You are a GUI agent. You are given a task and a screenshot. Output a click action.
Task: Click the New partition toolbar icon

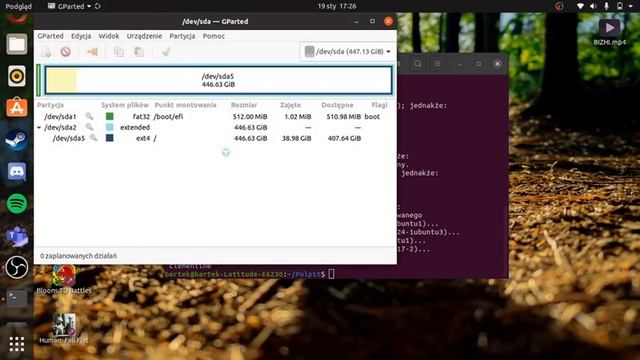pyautogui.click(x=46, y=52)
